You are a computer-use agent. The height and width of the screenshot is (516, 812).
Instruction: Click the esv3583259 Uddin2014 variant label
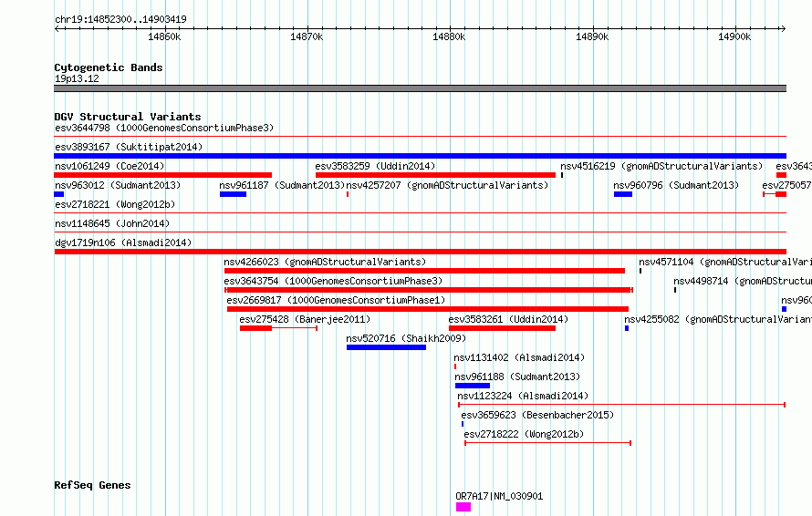(375, 166)
